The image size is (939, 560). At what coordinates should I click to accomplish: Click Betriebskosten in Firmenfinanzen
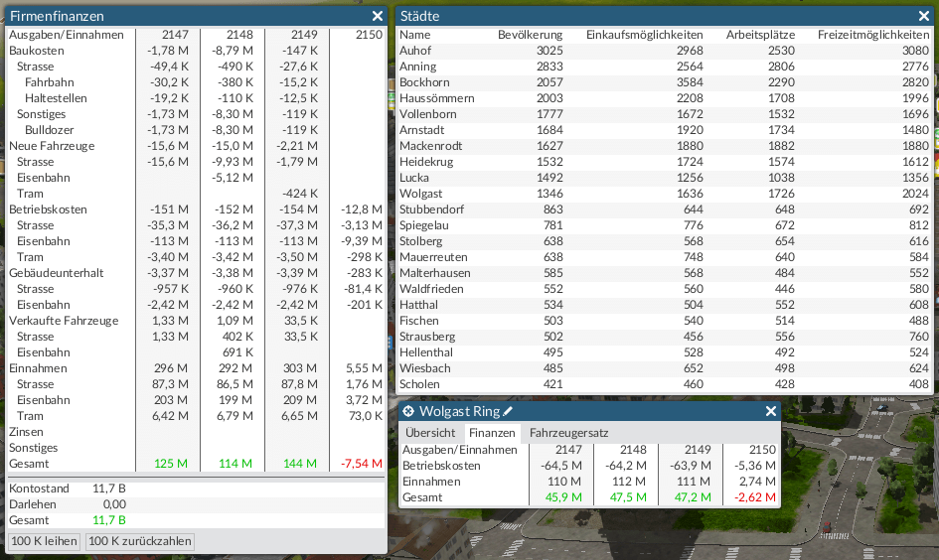tap(48, 210)
